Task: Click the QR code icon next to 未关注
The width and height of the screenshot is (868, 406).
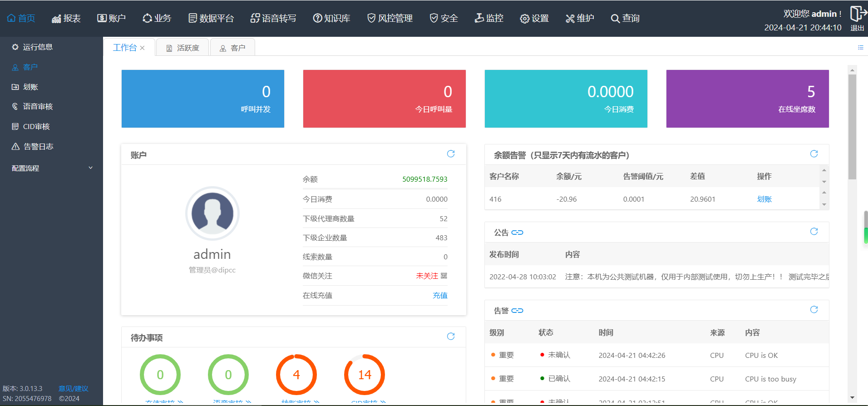Action: [444, 276]
